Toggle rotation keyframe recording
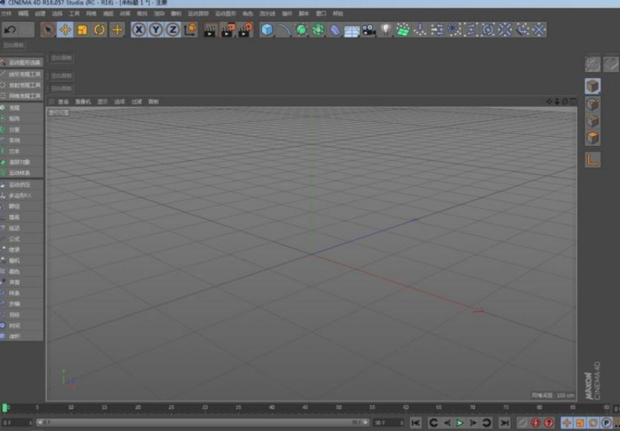Viewport: 620px width, 431px height. [593, 423]
